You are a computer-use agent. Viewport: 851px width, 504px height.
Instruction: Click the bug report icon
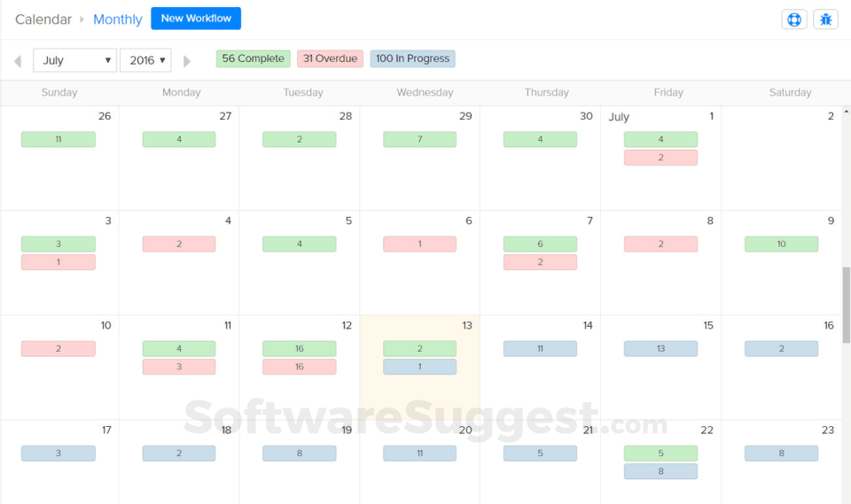pos(825,19)
